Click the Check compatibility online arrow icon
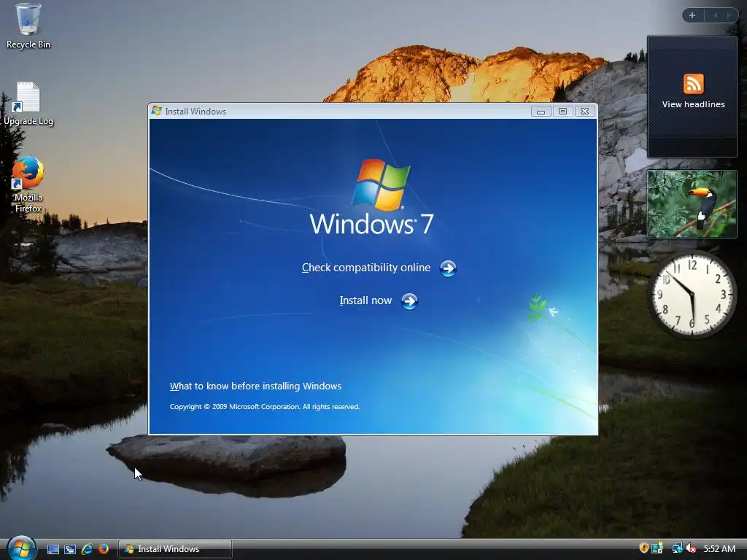This screenshot has height=560, width=747. (448, 268)
